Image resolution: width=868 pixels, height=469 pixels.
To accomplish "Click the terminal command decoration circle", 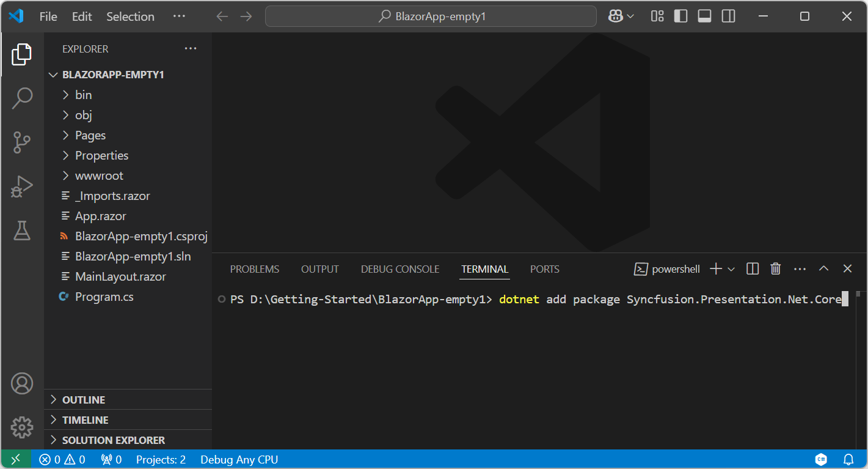I will (x=222, y=300).
